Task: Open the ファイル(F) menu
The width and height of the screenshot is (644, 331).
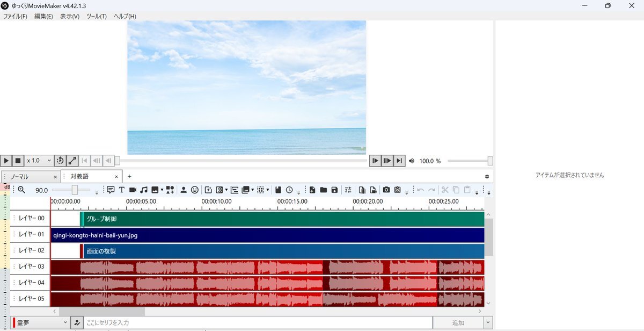Action: click(15, 16)
